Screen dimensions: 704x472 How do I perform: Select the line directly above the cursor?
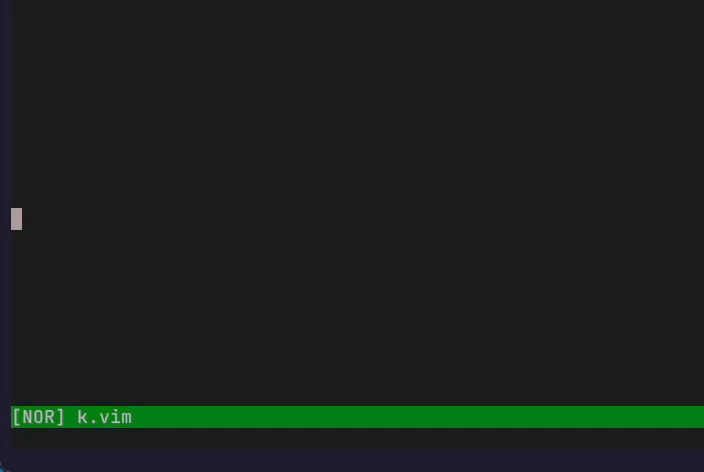[357, 197]
